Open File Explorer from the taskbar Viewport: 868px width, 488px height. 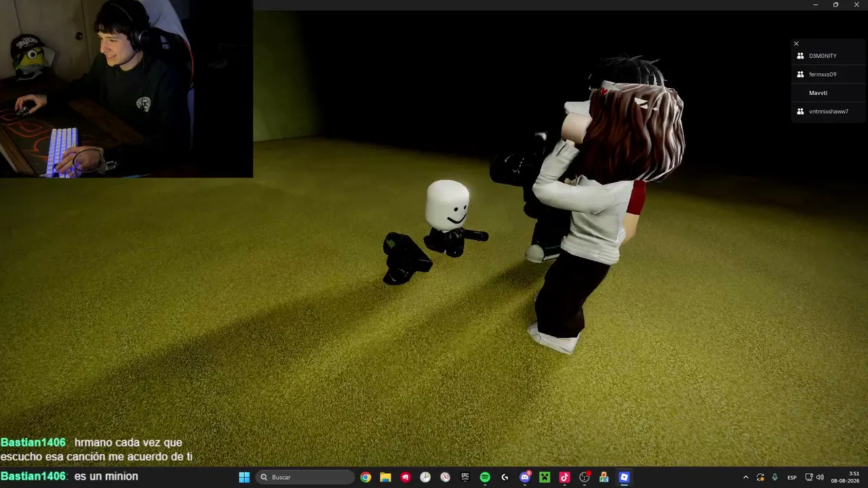385,477
